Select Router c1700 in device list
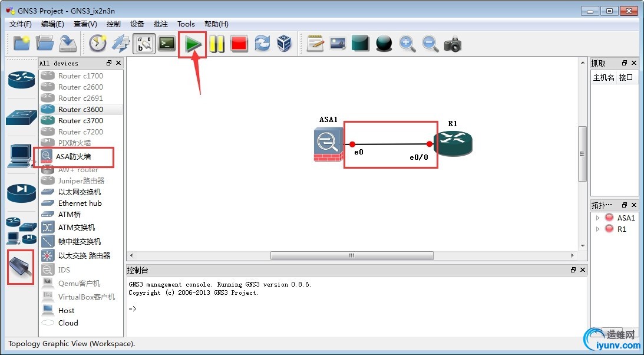 pos(81,75)
